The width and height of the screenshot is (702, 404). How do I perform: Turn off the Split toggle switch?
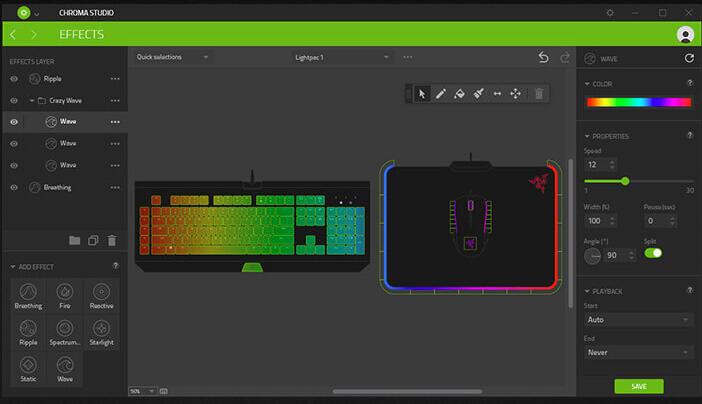653,254
